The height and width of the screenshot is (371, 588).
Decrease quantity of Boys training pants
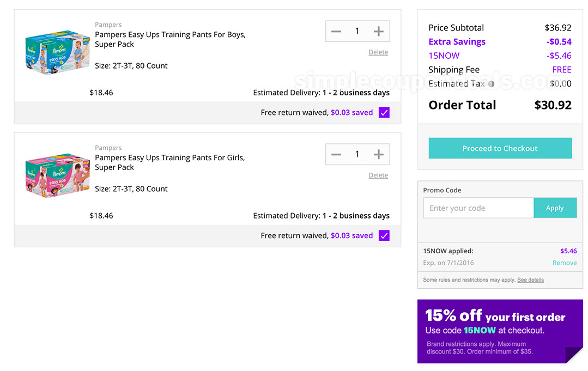[x=336, y=31]
